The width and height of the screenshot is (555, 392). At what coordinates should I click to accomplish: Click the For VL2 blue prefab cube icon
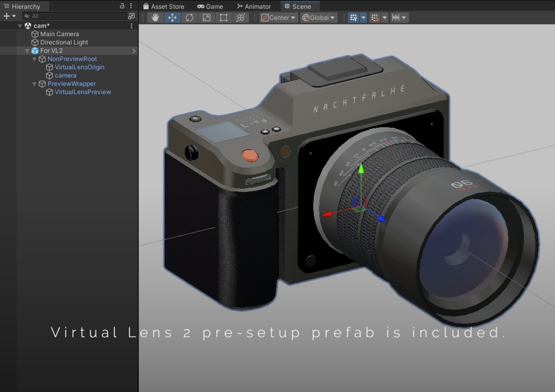(35, 51)
